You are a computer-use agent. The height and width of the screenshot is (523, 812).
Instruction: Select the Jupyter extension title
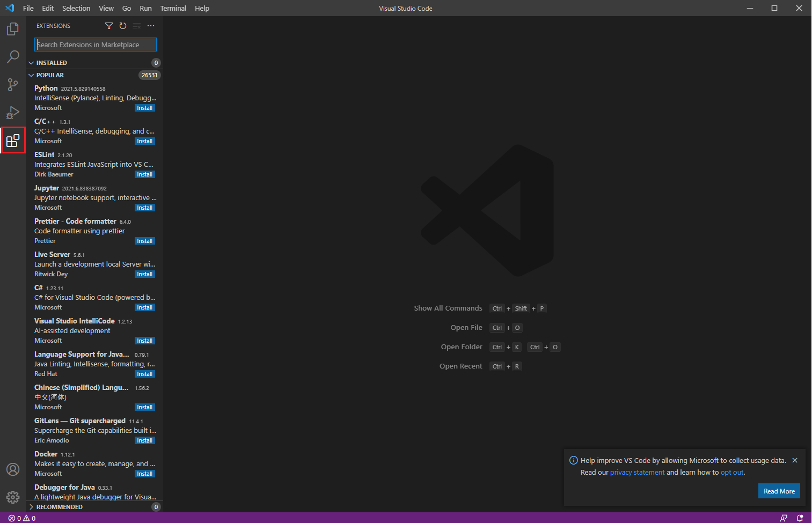(x=47, y=188)
